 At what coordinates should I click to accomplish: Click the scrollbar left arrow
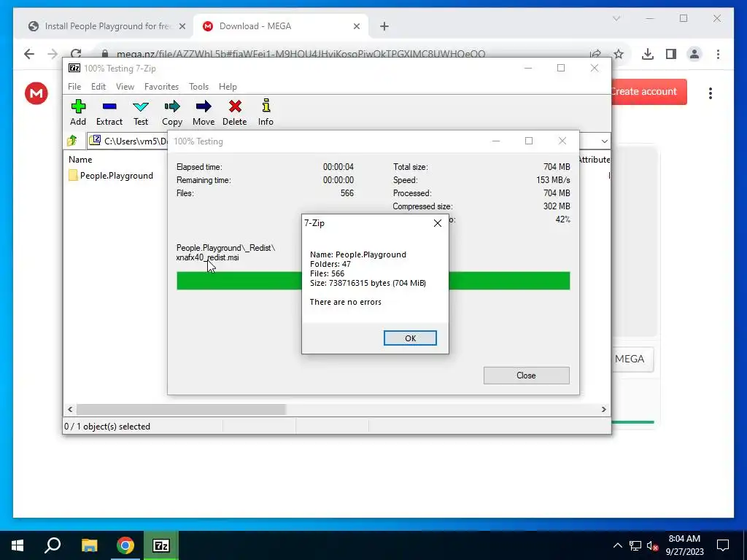tap(71, 410)
